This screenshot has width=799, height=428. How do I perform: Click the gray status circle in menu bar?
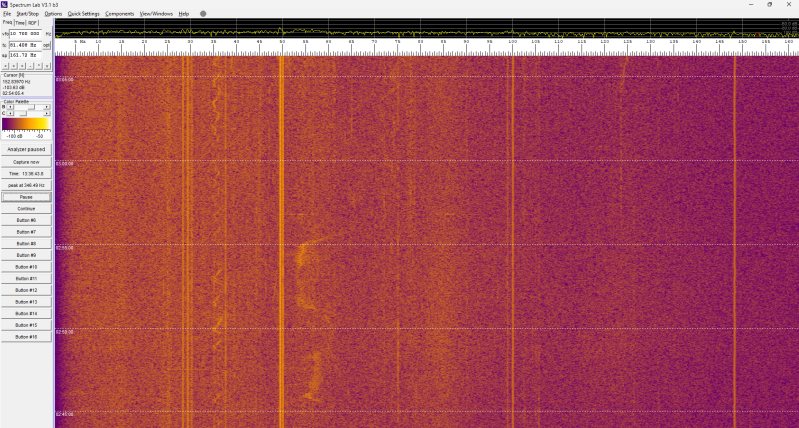click(x=203, y=14)
